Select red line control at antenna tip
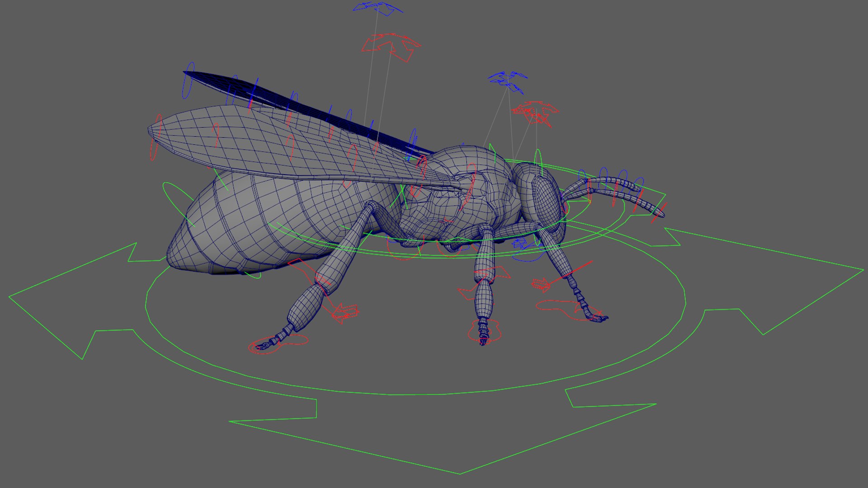The height and width of the screenshot is (488, 868). pyautogui.click(x=658, y=213)
